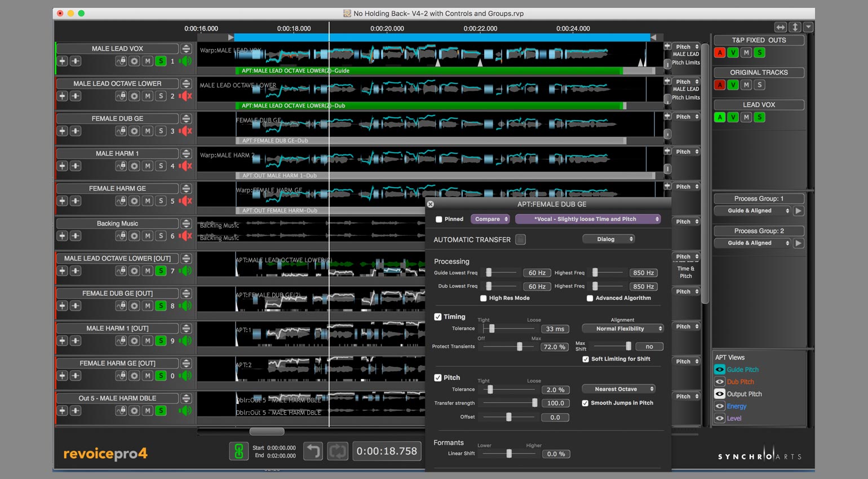868x479 pixels.
Task: Click vertical zoom arrows icon at top right
Action: (795, 27)
